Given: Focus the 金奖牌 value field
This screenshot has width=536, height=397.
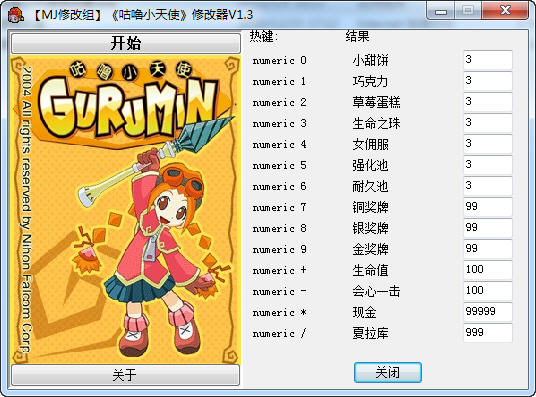Looking at the screenshot, I should 488,249.
